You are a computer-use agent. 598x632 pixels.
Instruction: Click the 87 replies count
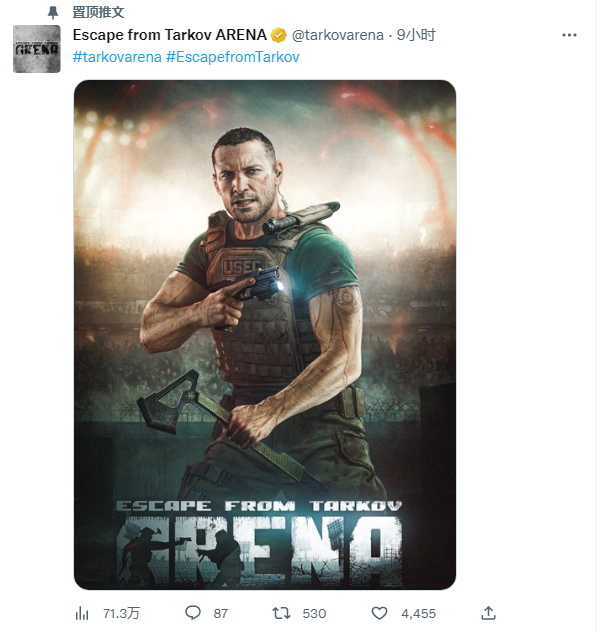click(220, 613)
